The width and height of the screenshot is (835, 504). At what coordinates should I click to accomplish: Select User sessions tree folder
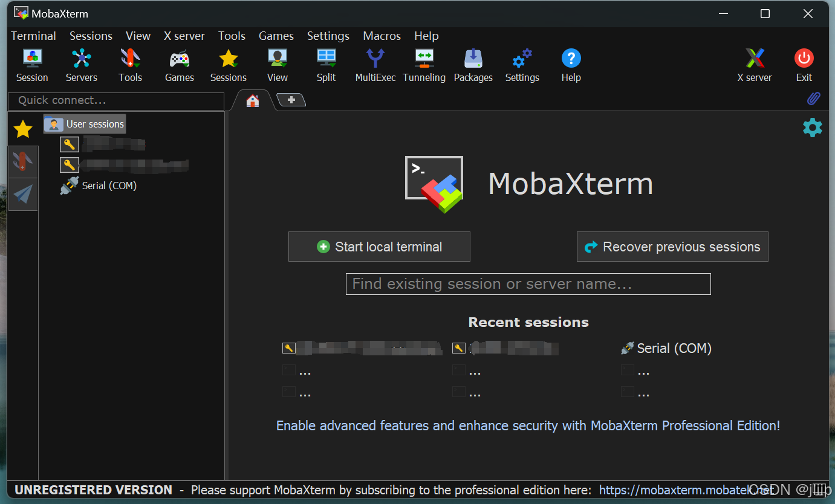tap(85, 124)
